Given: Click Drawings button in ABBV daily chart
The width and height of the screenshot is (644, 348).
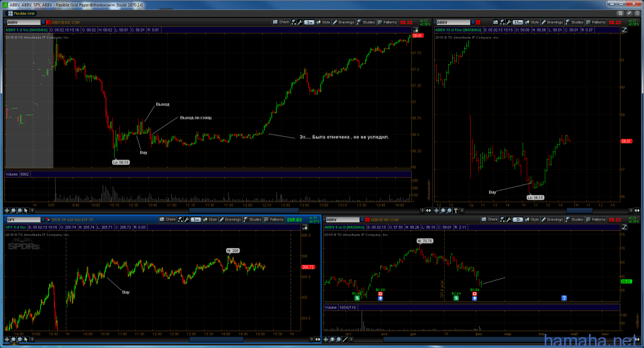Looking at the screenshot, I should (552, 219).
